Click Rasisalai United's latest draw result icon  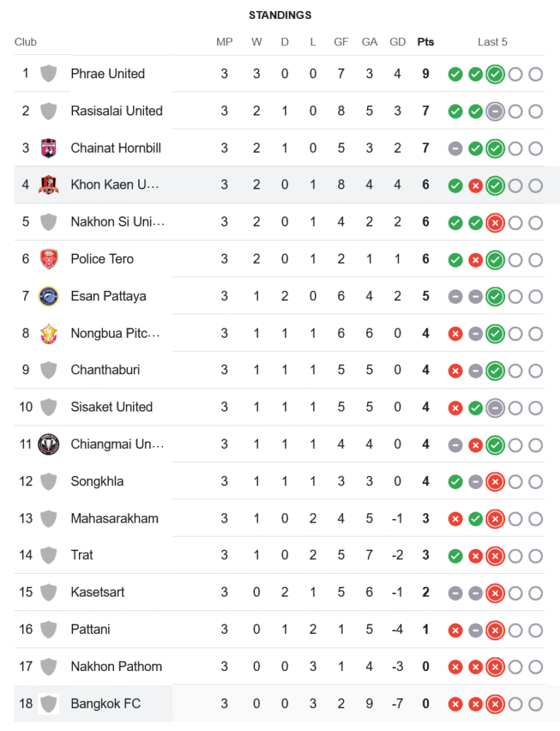click(x=496, y=111)
